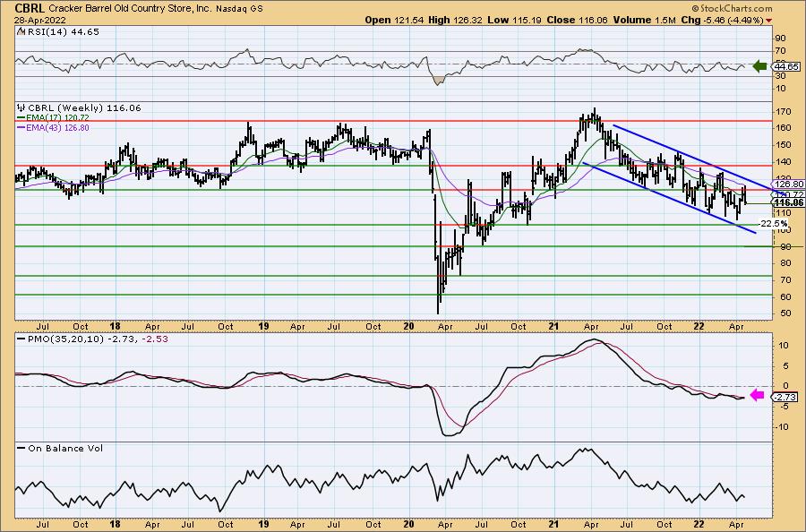Click the 170 price axis label
This screenshot has height=532, width=806.
point(784,112)
